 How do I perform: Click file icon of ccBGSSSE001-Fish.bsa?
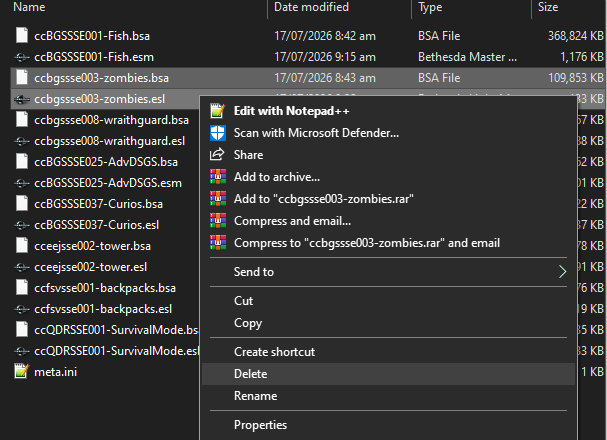click(22, 36)
